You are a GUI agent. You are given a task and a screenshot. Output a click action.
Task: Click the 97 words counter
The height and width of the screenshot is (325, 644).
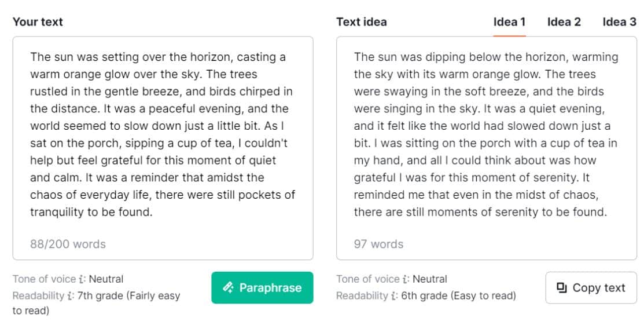(x=378, y=244)
